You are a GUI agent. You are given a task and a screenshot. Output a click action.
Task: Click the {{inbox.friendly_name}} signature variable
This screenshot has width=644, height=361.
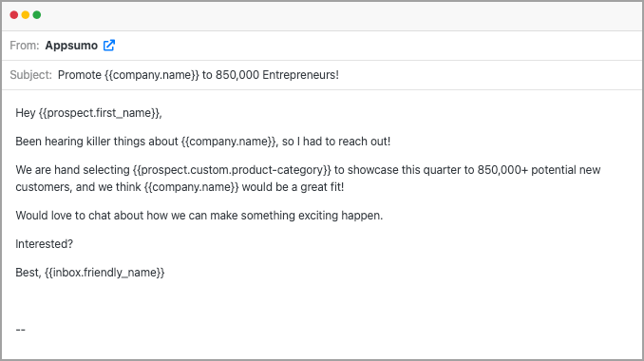click(x=104, y=273)
